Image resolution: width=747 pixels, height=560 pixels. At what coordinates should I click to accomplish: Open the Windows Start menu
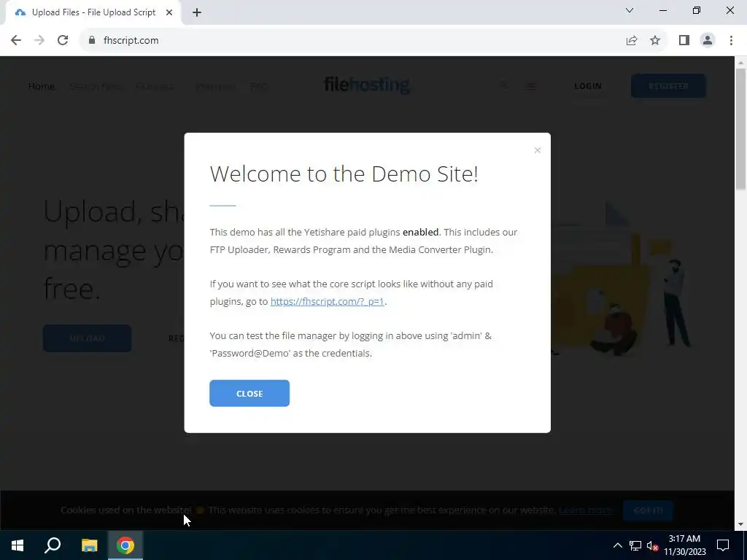point(18,545)
